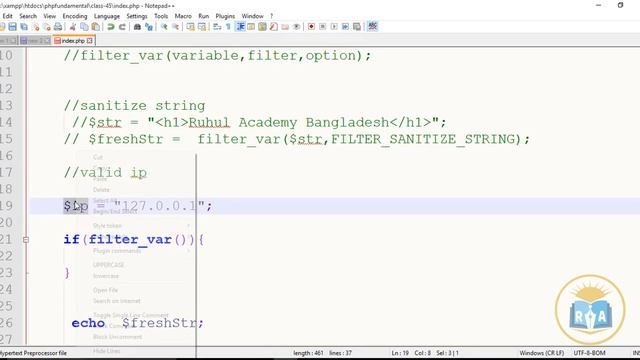
Task: Close the index.php tab with its X
Action: coord(90,41)
